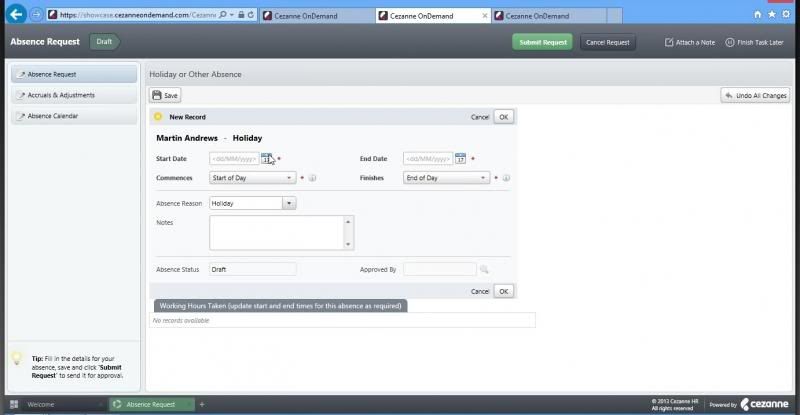Image resolution: width=800 pixels, height=415 pixels.
Task: Click the Notes scrollbar down arrow
Action: click(348, 244)
